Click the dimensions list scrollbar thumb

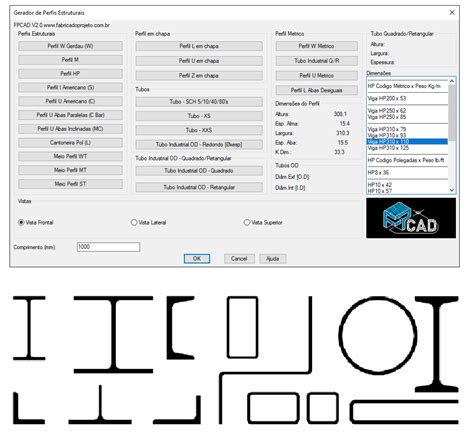click(x=452, y=112)
